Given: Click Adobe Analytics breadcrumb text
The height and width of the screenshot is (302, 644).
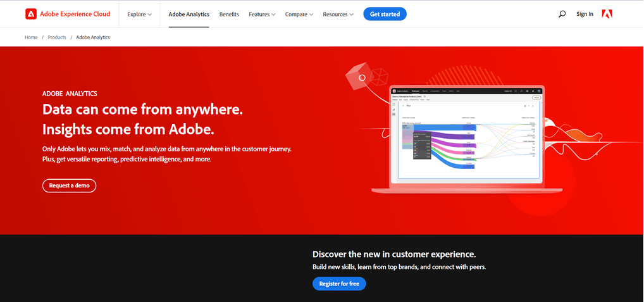Looking at the screenshot, I should (x=93, y=37).
